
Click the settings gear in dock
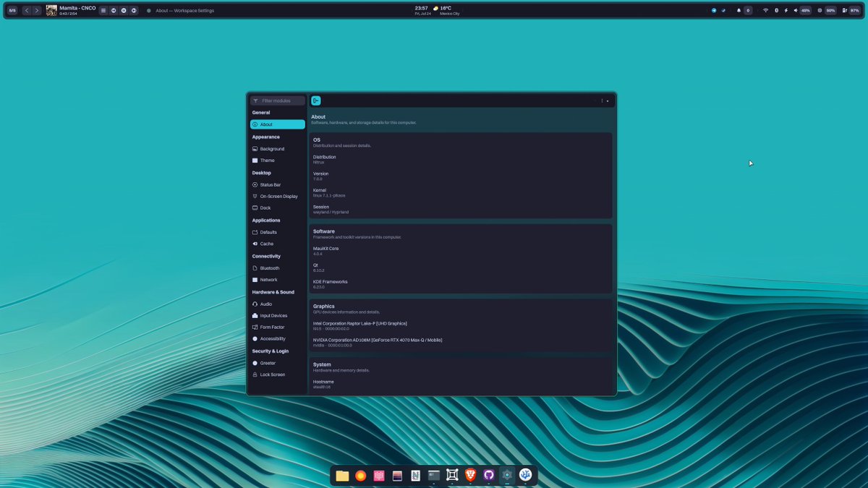pos(507,475)
